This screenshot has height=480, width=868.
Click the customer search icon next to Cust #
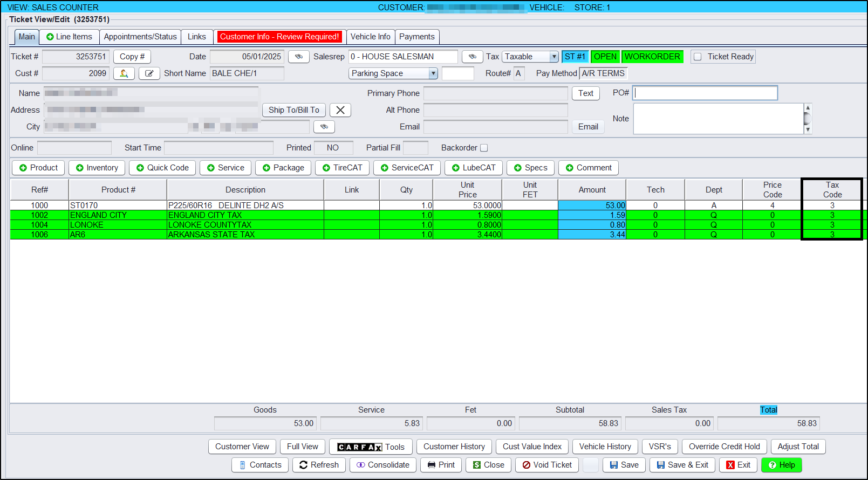point(124,73)
